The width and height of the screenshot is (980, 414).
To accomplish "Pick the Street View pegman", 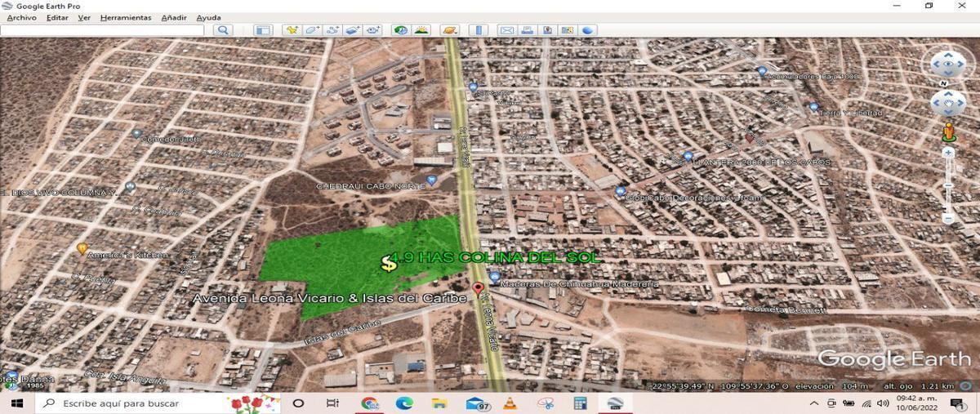I will [x=948, y=131].
